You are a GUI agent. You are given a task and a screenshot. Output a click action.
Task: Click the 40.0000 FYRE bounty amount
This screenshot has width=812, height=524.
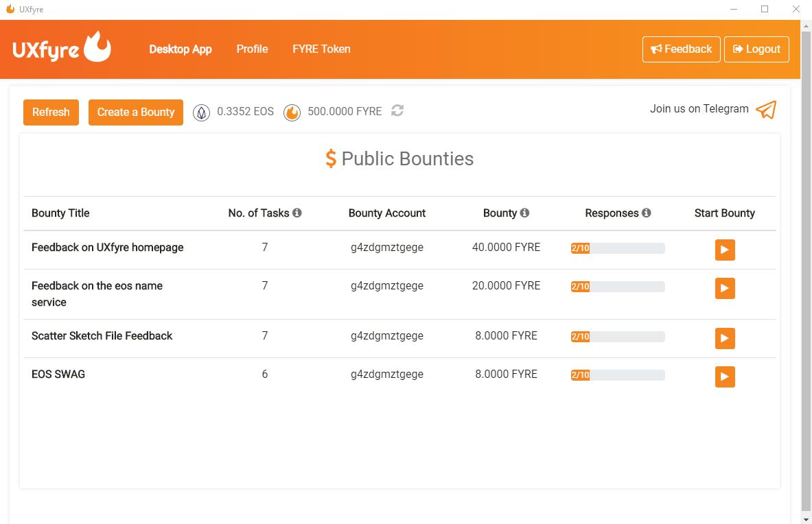[506, 248]
